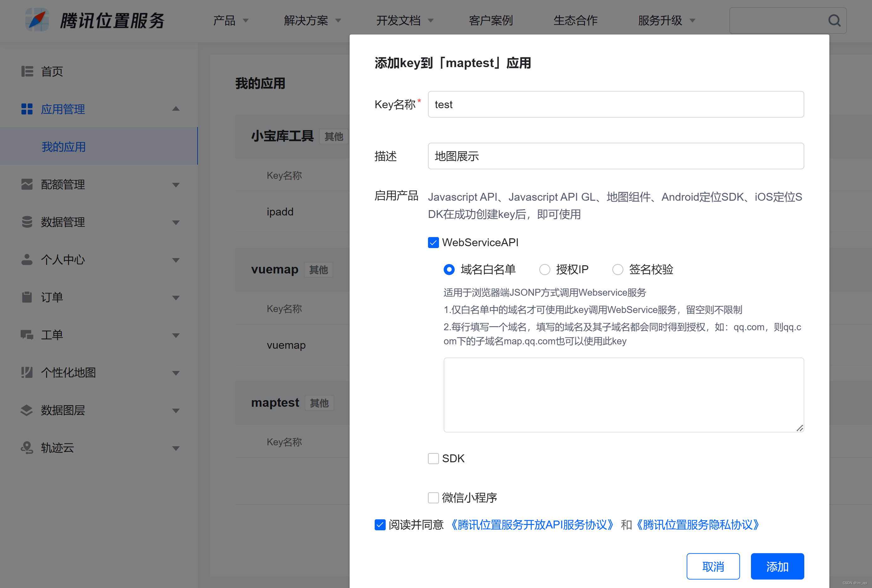Click the 数据管理 database icon
Image resolution: width=872 pixels, height=588 pixels.
pos(27,222)
